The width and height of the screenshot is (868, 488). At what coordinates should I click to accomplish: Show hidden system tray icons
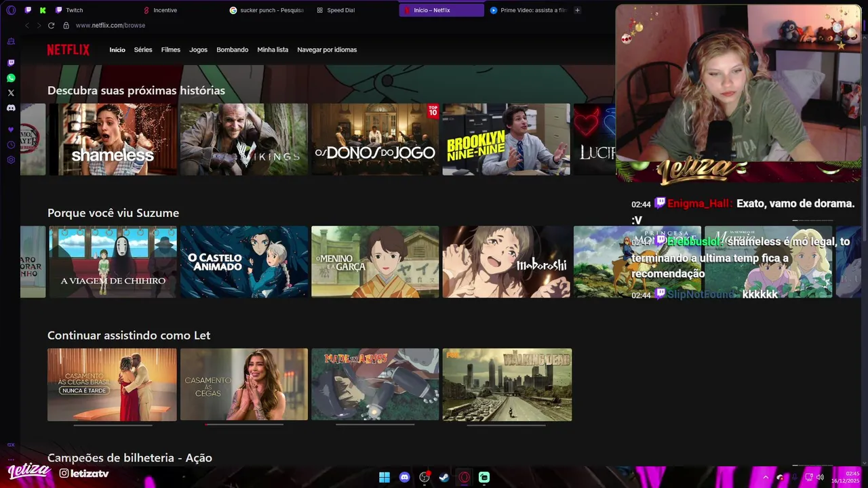pyautogui.click(x=766, y=477)
